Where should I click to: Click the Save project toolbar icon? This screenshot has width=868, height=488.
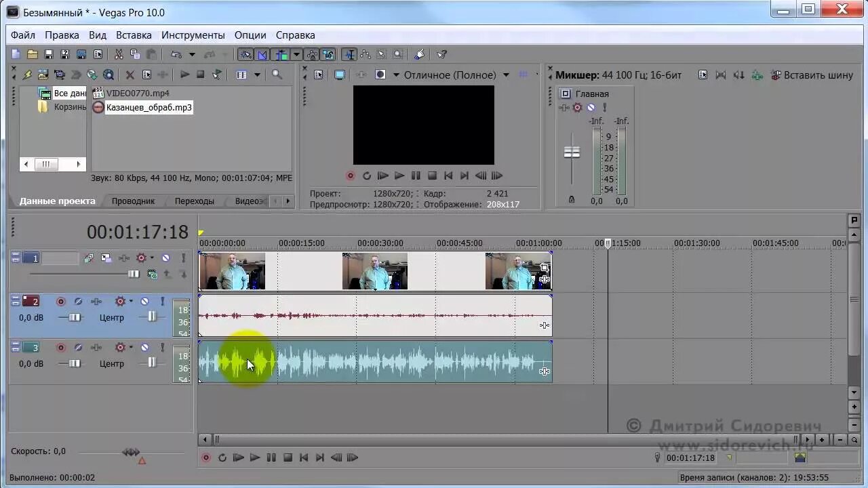(x=48, y=54)
